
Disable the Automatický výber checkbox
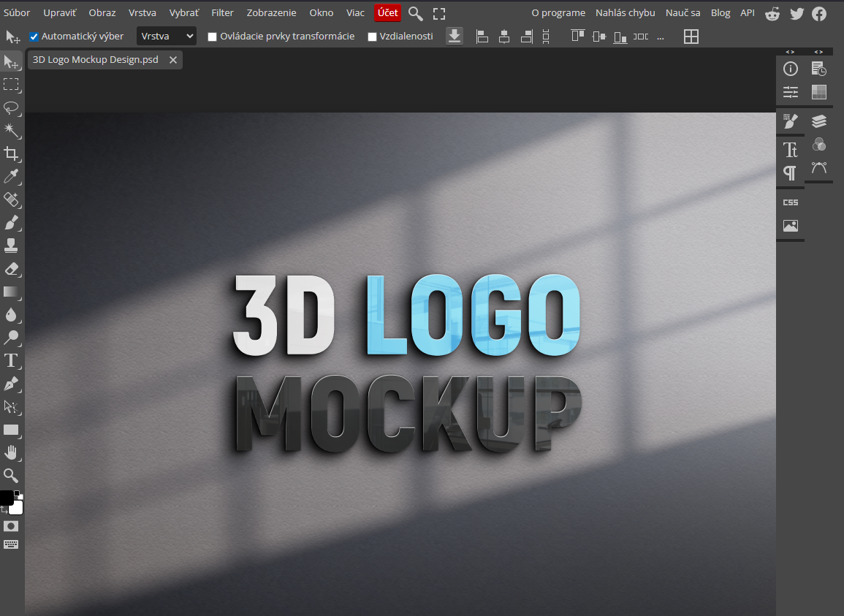click(x=34, y=37)
